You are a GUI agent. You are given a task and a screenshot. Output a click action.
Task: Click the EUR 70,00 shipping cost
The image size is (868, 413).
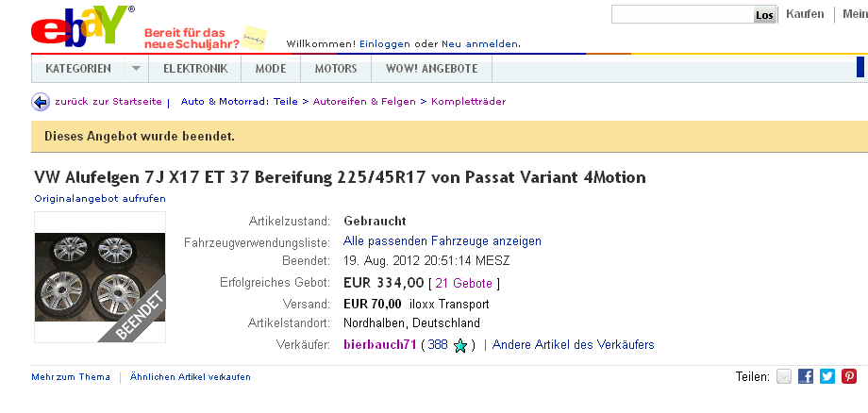[373, 304]
